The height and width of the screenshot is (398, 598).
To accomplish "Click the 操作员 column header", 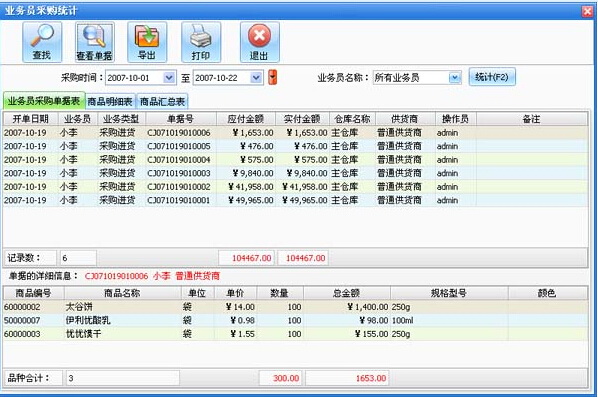I will click(x=455, y=119).
